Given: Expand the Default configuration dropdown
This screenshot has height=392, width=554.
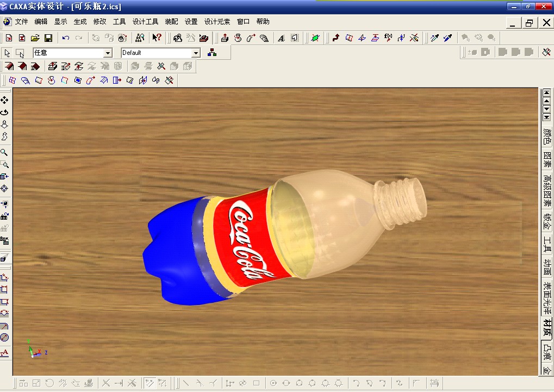Looking at the screenshot, I should click(x=196, y=53).
